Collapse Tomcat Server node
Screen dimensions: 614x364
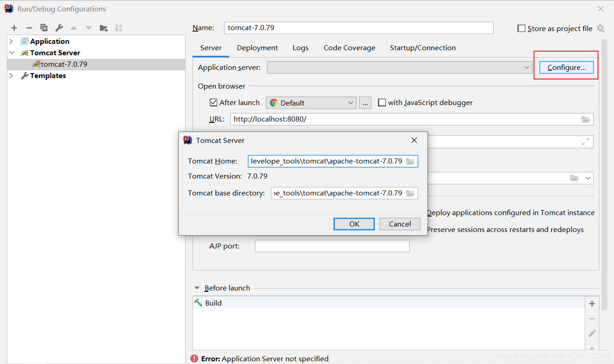click(x=11, y=53)
